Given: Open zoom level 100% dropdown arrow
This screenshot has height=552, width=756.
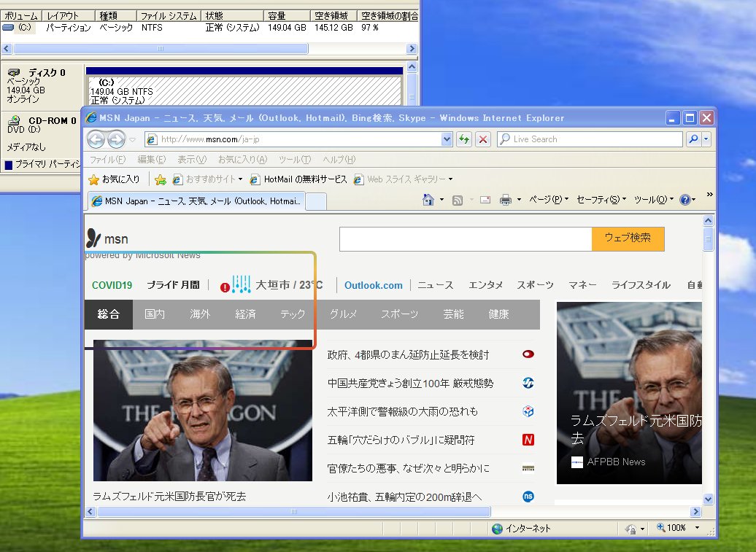Looking at the screenshot, I should click(x=697, y=528).
